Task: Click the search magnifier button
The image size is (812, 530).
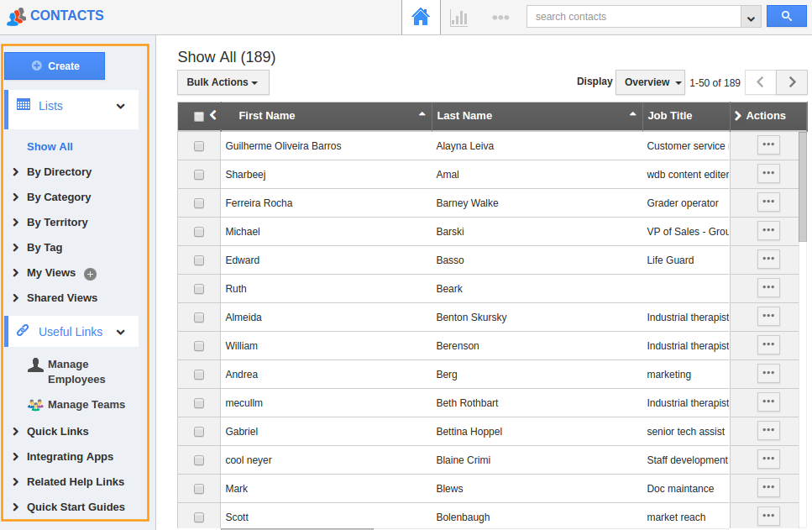Action: click(786, 15)
